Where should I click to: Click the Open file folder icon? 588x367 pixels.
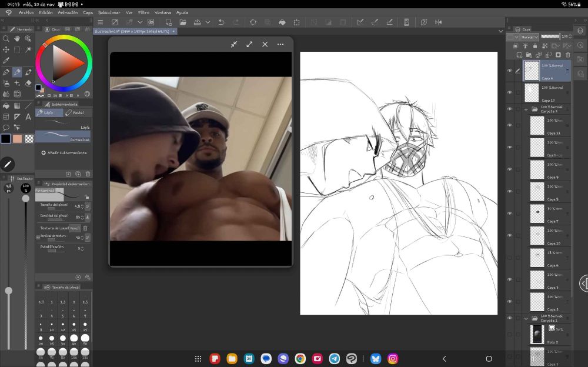point(183,22)
